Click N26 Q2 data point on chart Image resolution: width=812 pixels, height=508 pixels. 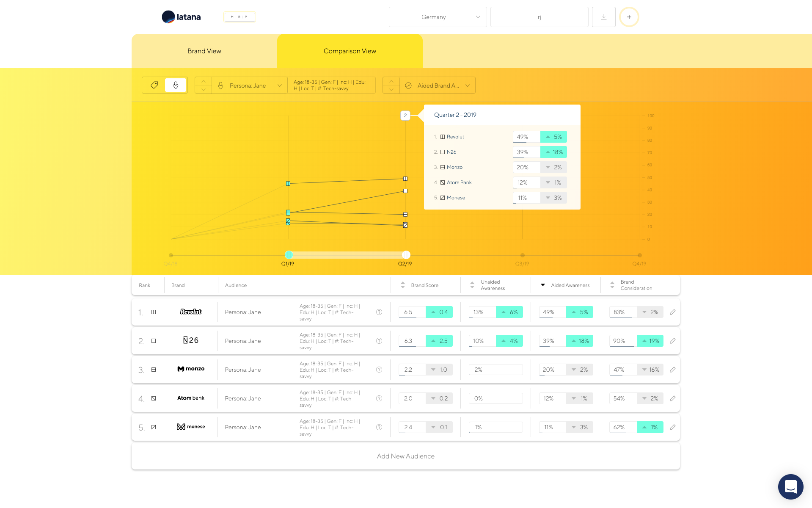(405, 191)
